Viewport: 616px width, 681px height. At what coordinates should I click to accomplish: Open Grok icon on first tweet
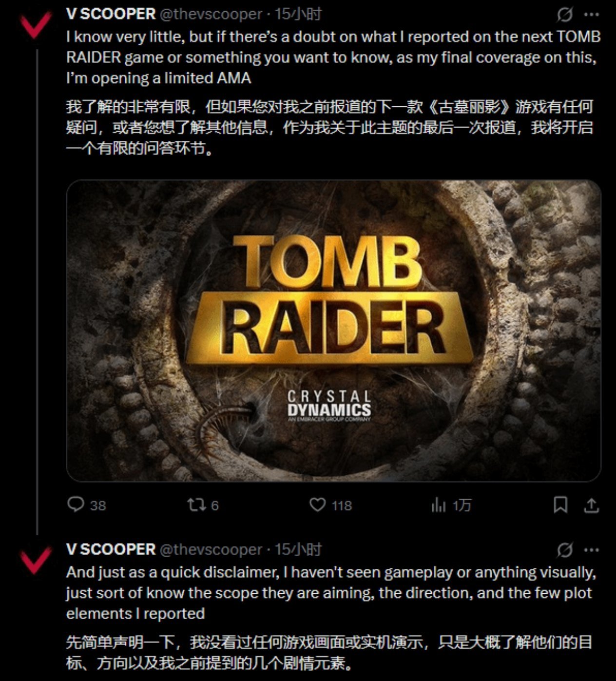[x=564, y=15]
